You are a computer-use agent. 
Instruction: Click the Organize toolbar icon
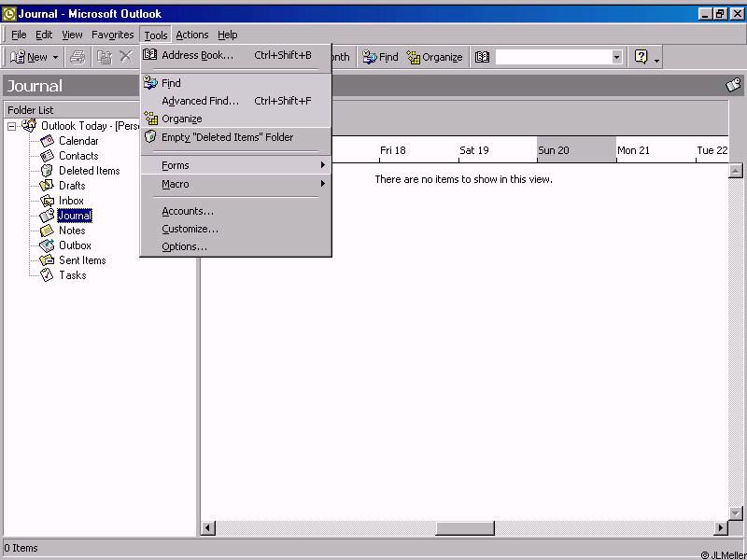pos(414,57)
